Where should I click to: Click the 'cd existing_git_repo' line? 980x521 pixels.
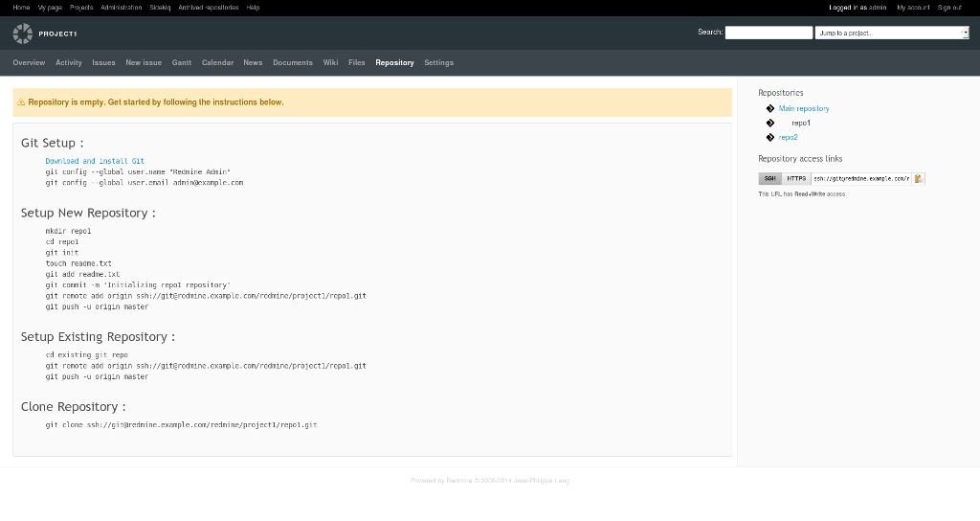click(x=87, y=354)
